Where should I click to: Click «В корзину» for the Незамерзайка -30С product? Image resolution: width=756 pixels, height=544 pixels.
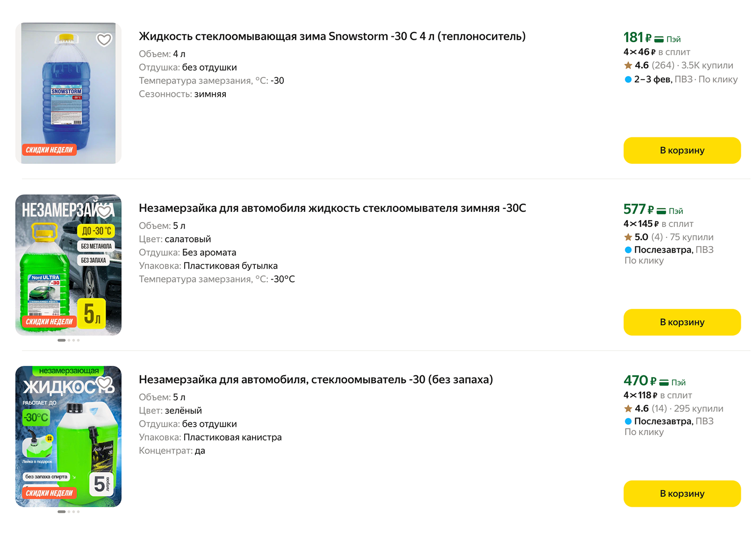[x=682, y=322]
